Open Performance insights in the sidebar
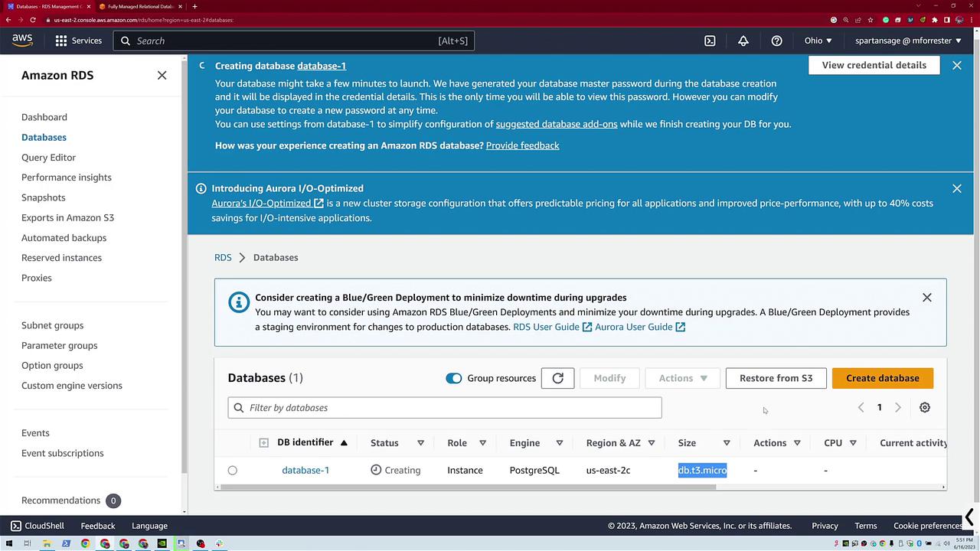Viewport: 980px width, 551px height. coord(67,178)
